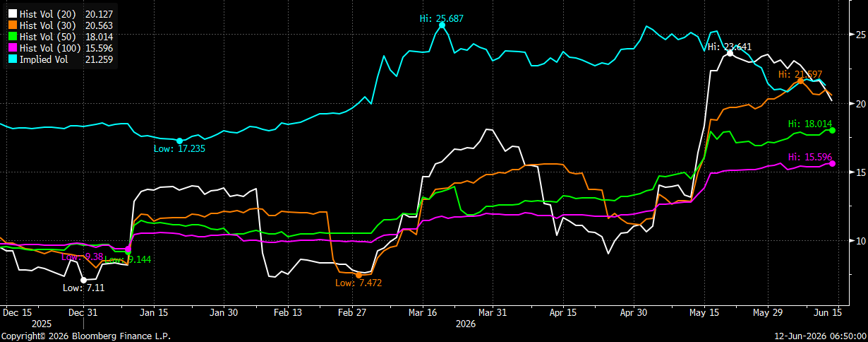Click the green Hi: 18.014 end marker
Screen dimensions: 868x342
[x=833, y=130]
